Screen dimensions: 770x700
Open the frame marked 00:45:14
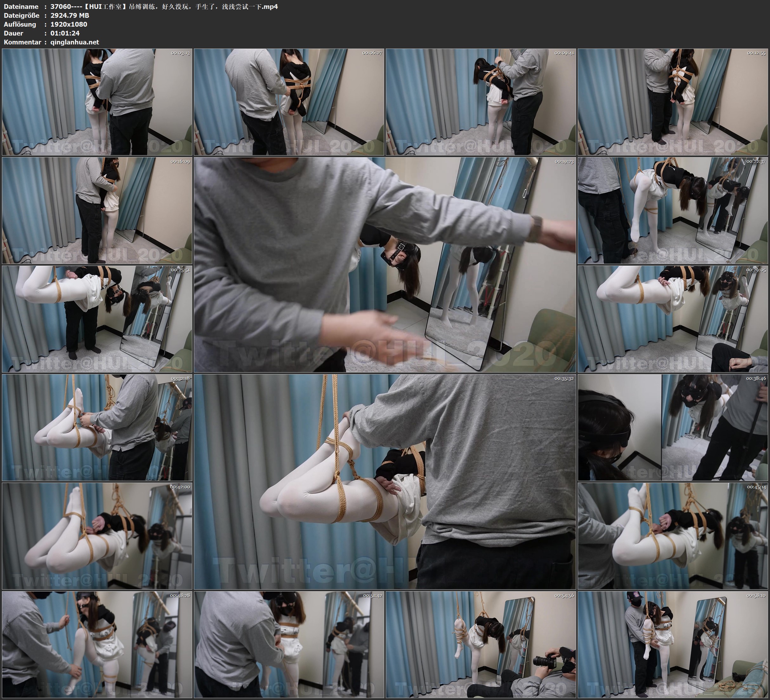coord(673,536)
